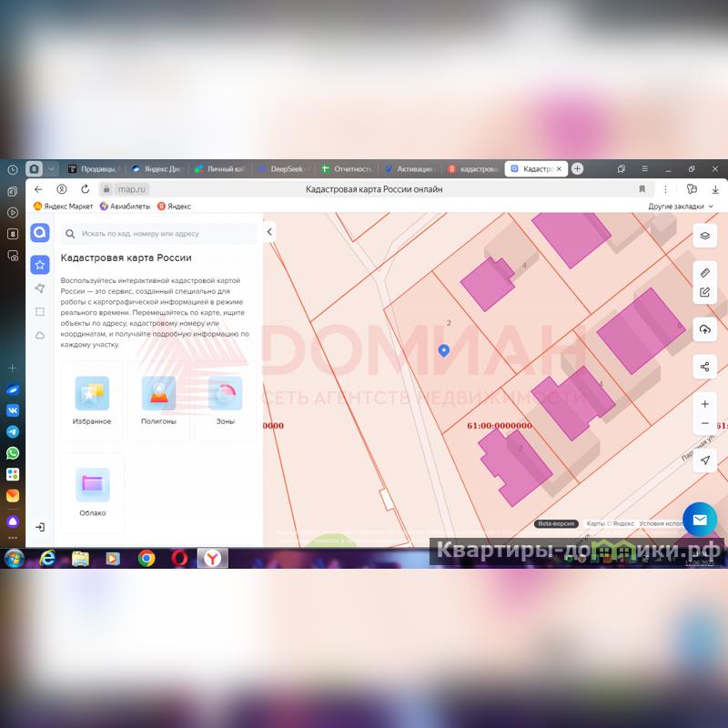Zoom in on the map
728x728 pixels.
click(x=704, y=404)
